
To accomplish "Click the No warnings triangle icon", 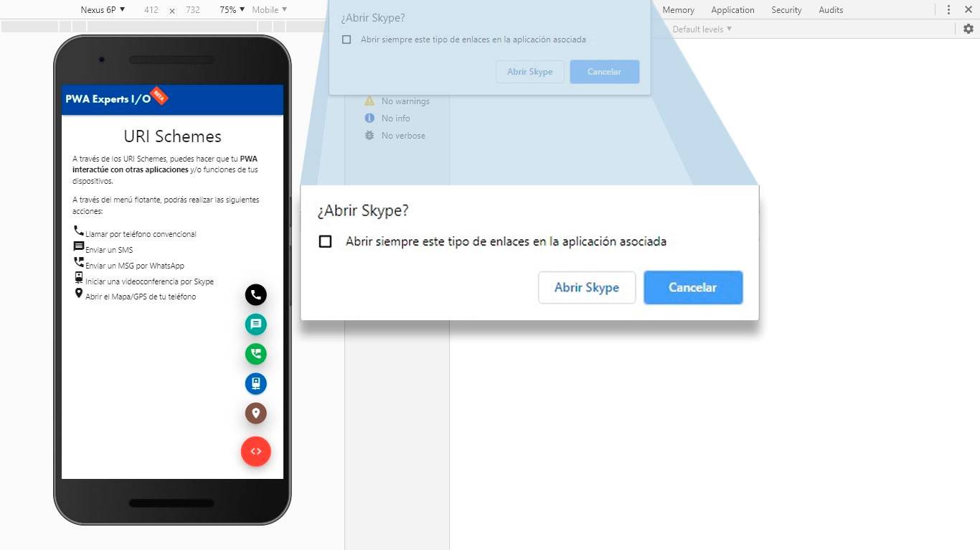I will (x=369, y=101).
